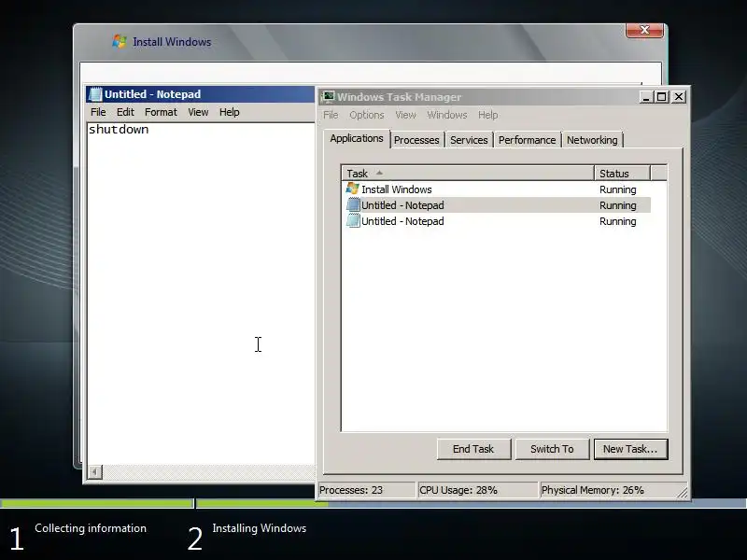
Task: Click the Install Windows title text
Action: [172, 42]
